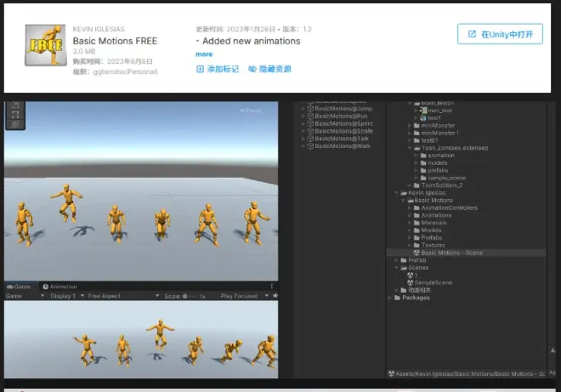The height and width of the screenshot is (392, 561).
Task: Select the Scenes folder
Action: (414, 268)
